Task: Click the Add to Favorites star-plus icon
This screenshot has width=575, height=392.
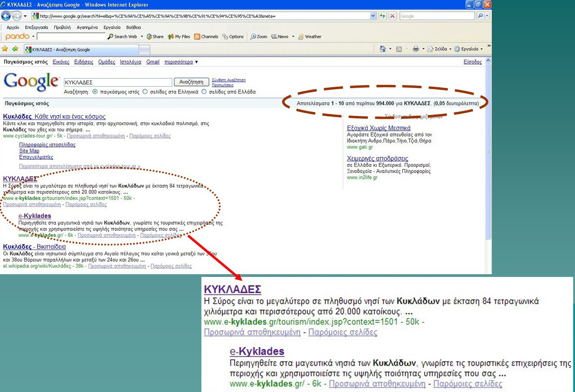Action: pos(15,49)
